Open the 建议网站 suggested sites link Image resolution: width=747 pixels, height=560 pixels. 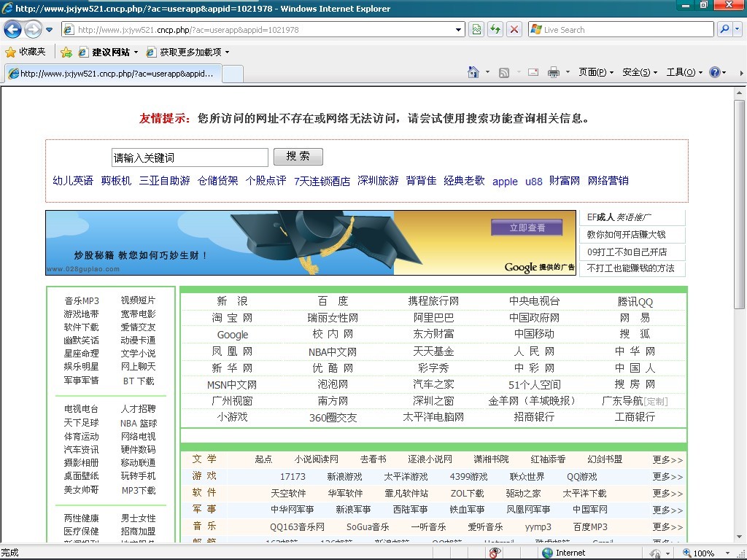[x=108, y=52]
